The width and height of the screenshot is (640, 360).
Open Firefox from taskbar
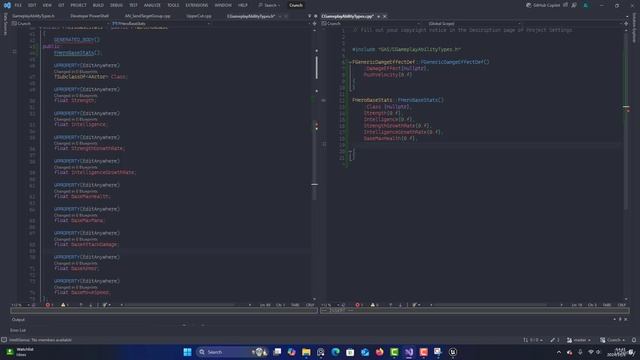click(380, 352)
